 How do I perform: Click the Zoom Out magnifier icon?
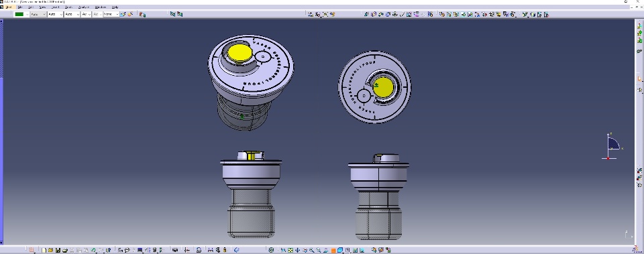click(x=318, y=250)
